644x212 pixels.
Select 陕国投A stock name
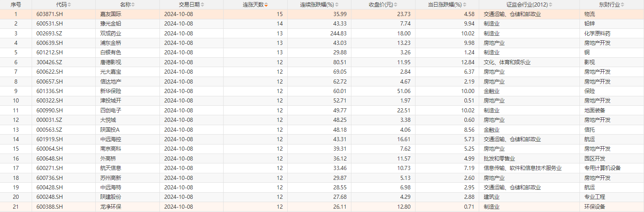(x=109, y=129)
